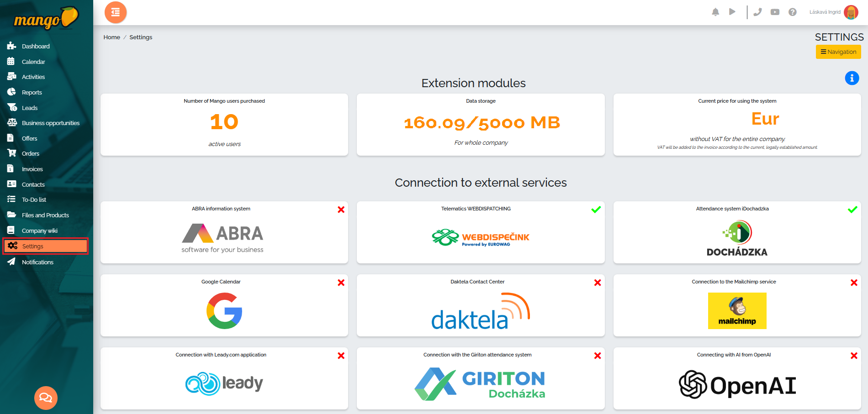The height and width of the screenshot is (414, 868).
Task: Click the GIRITON Docházka logo
Action: click(x=480, y=384)
